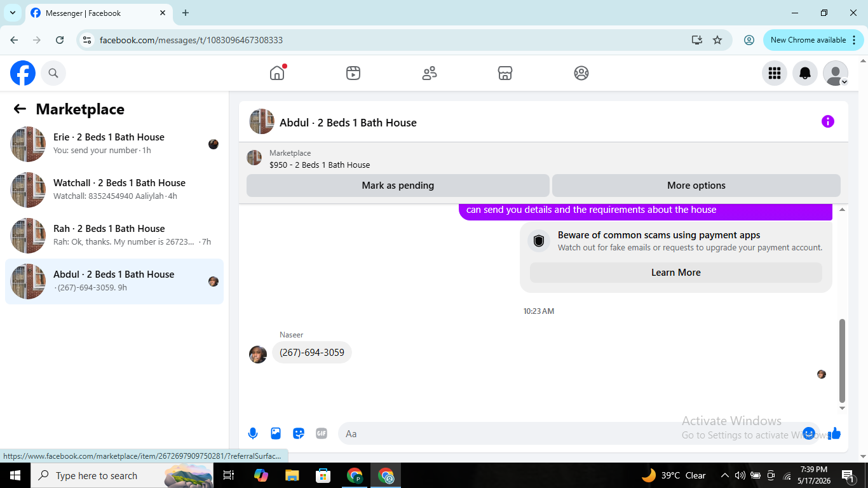
Task: Click the conversation scroll up arrow
Action: tap(843, 210)
